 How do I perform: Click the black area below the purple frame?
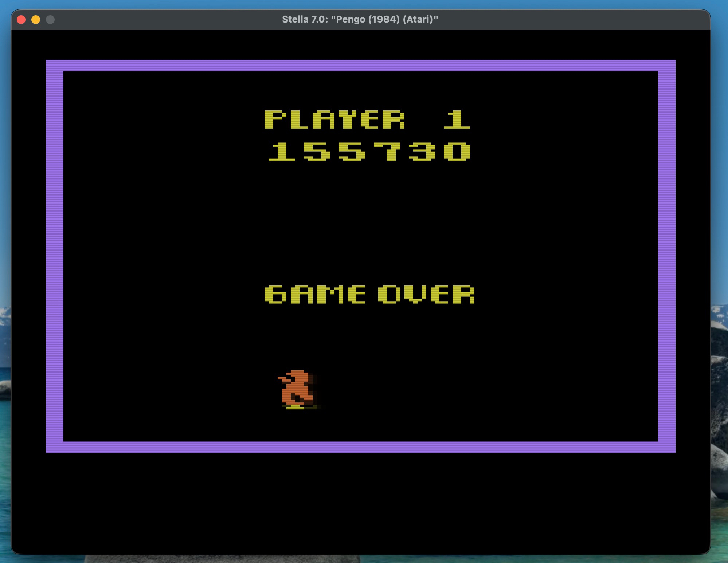361,503
